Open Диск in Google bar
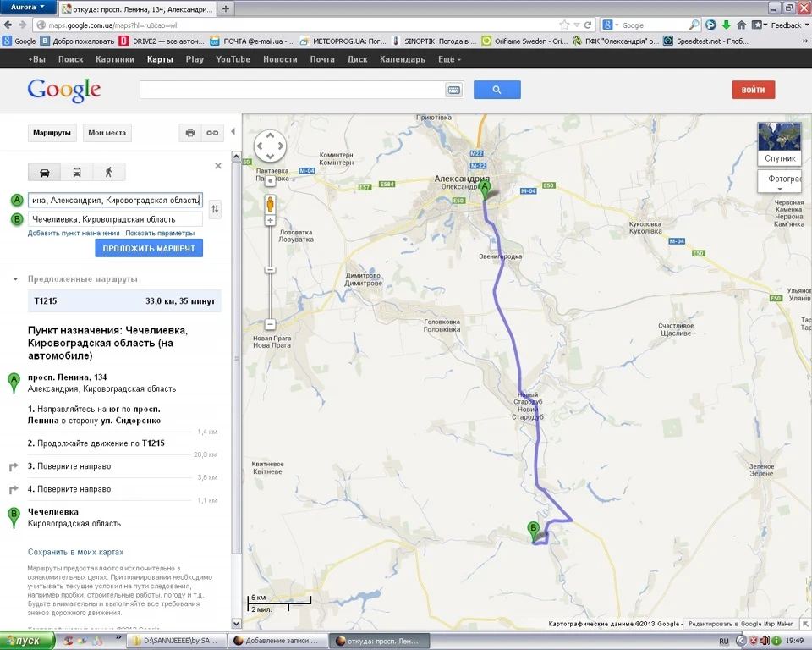812x650 pixels. (357, 59)
